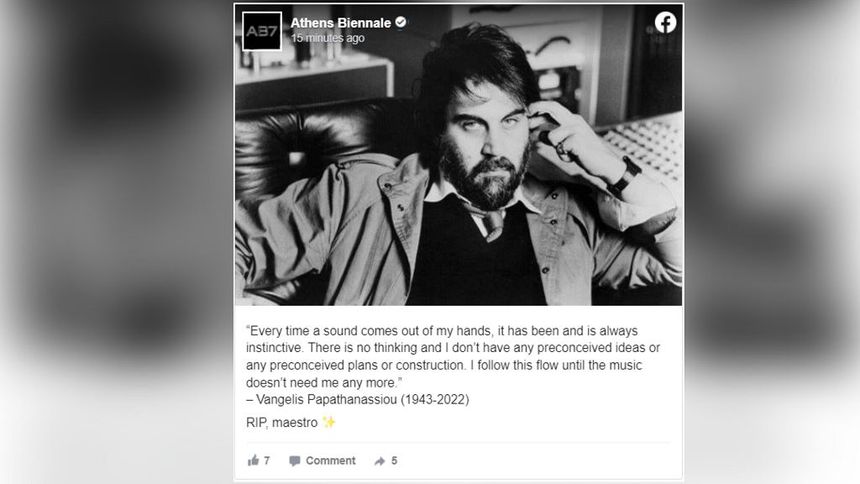Screen dimensions: 860x484
Task: Click the speech bubble comment icon
Action: click(295, 461)
